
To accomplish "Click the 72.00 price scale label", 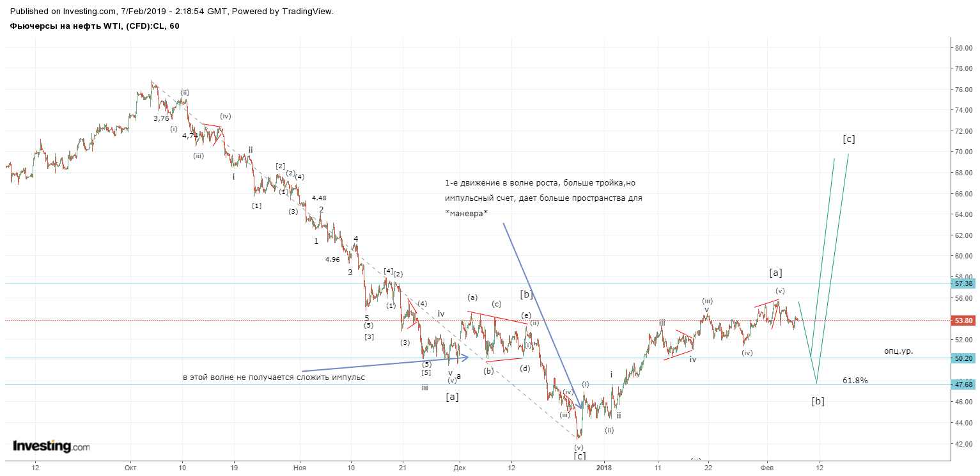I will [963, 131].
